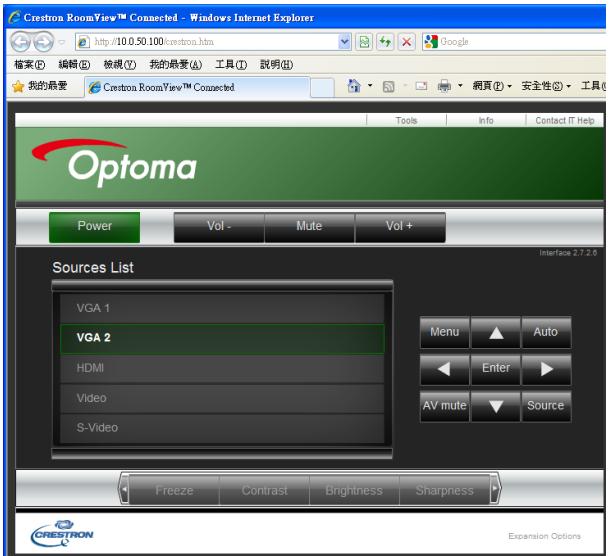Click the Print icon
This screenshot has height=556, width=609.
(x=444, y=86)
